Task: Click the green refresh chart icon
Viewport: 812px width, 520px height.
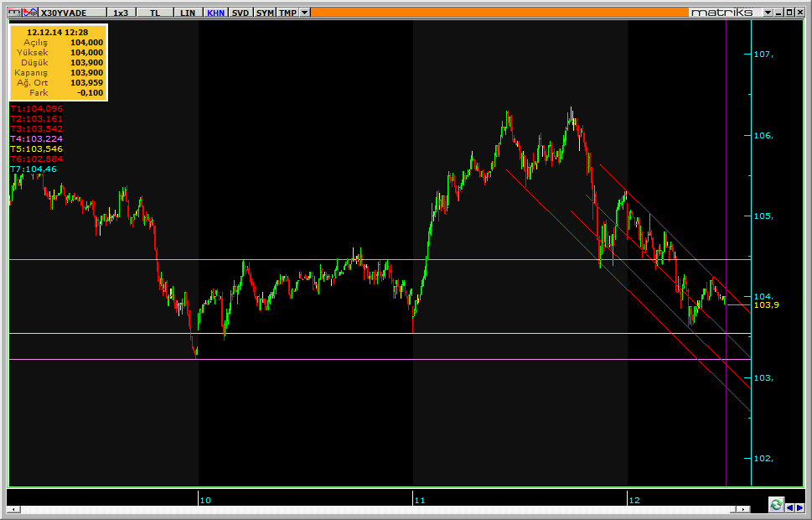Action: pyautogui.click(x=776, y=504)
